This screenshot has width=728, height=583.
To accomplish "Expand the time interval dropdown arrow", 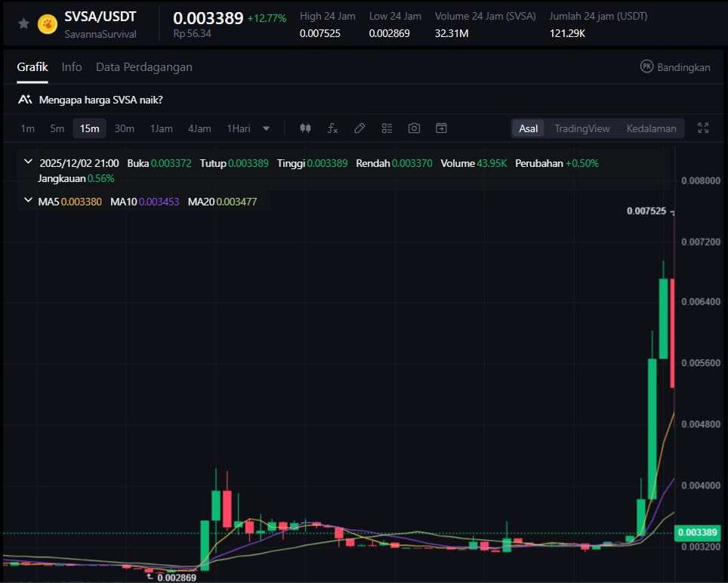I will [x=266, y=128].
